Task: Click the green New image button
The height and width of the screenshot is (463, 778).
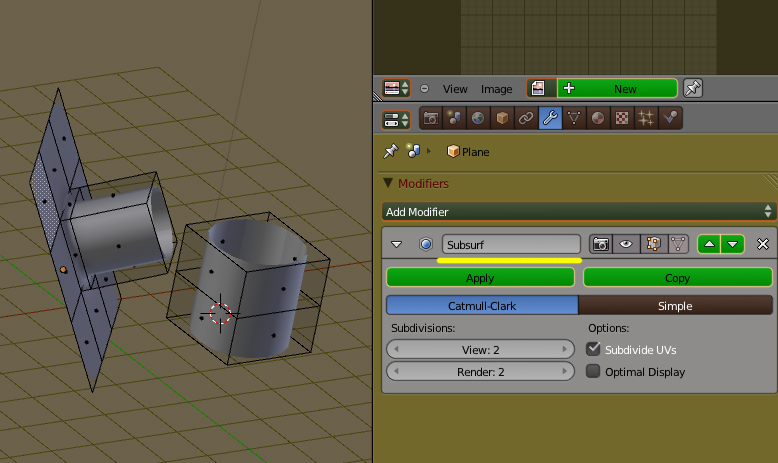Action: pos(617,88)
